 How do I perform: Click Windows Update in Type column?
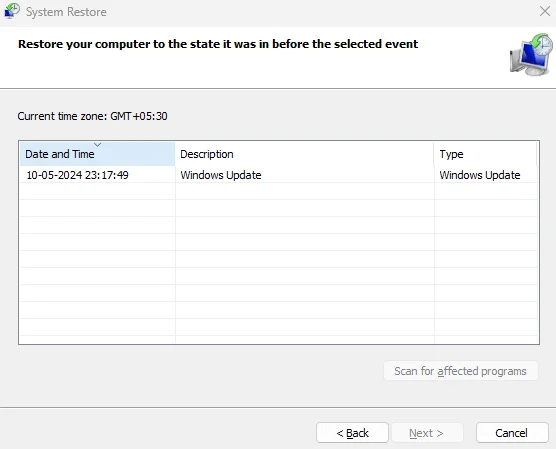[480, 175]
